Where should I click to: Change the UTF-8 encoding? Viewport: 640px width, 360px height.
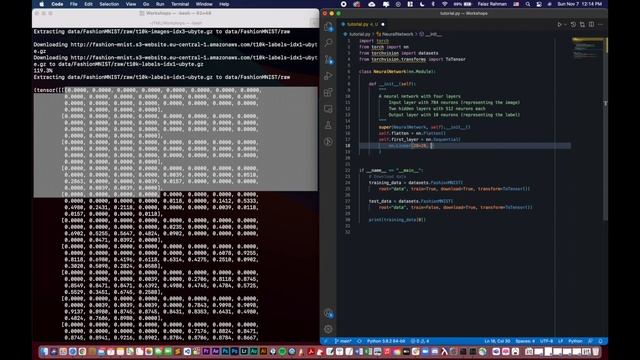click(x=546, y=341)
